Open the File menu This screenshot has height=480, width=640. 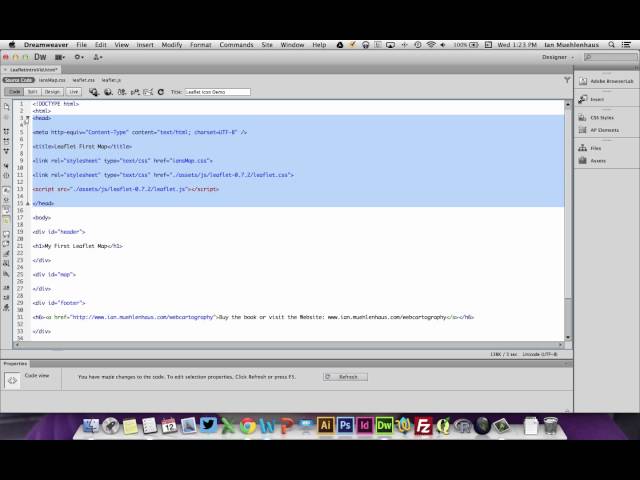81,45
